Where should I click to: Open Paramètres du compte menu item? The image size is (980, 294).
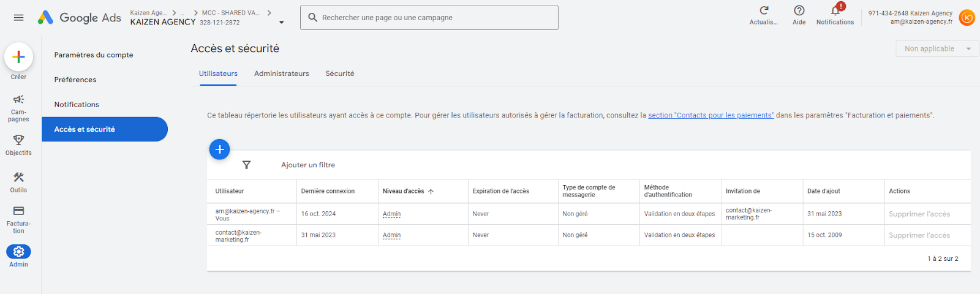click(94, 55)
